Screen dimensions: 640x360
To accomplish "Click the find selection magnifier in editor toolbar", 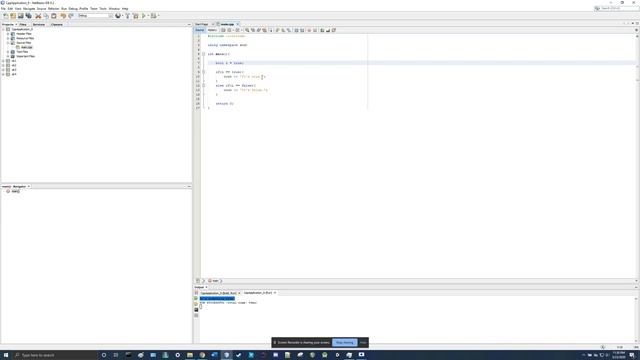I will coord(247,30).
